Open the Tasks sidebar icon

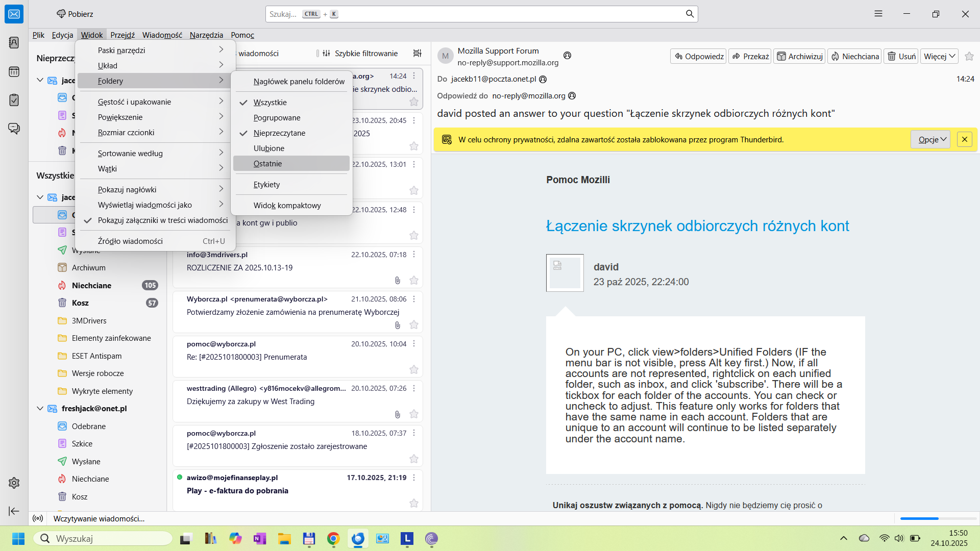[x=14, y=100]
